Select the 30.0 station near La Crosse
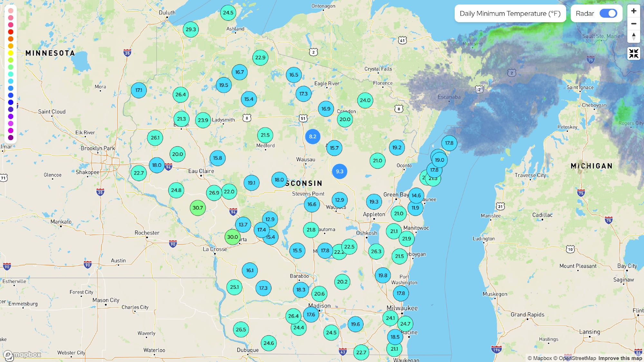The height and width of the screenshot is (362, 644). 232,237
